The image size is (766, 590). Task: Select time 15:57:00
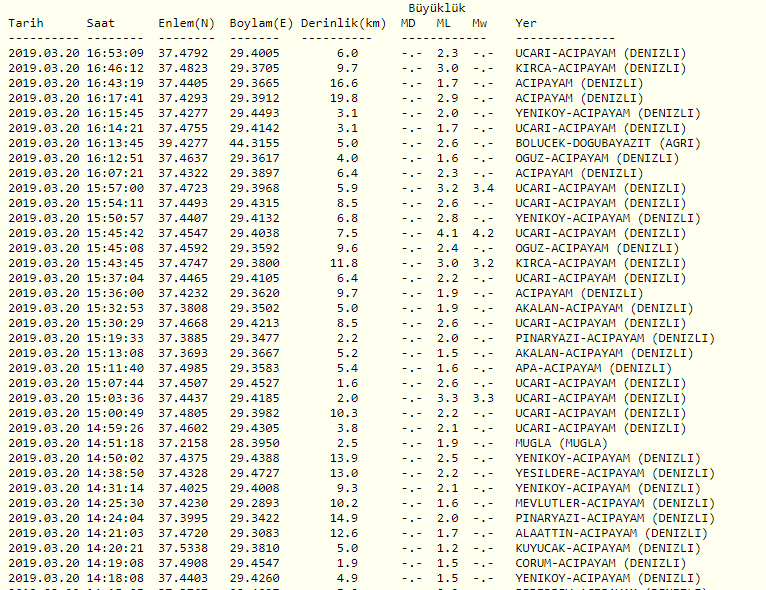click(x=115, y=188)
